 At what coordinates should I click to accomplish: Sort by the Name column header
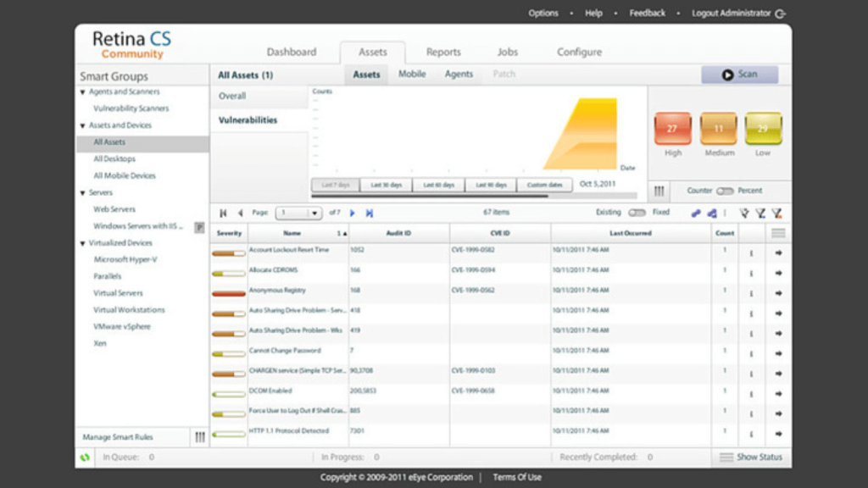(292, 234)
